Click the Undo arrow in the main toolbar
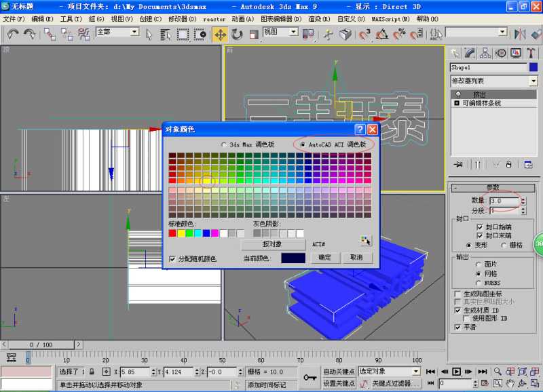Viewport: 543px width, 392px height. tap(13, 33)
